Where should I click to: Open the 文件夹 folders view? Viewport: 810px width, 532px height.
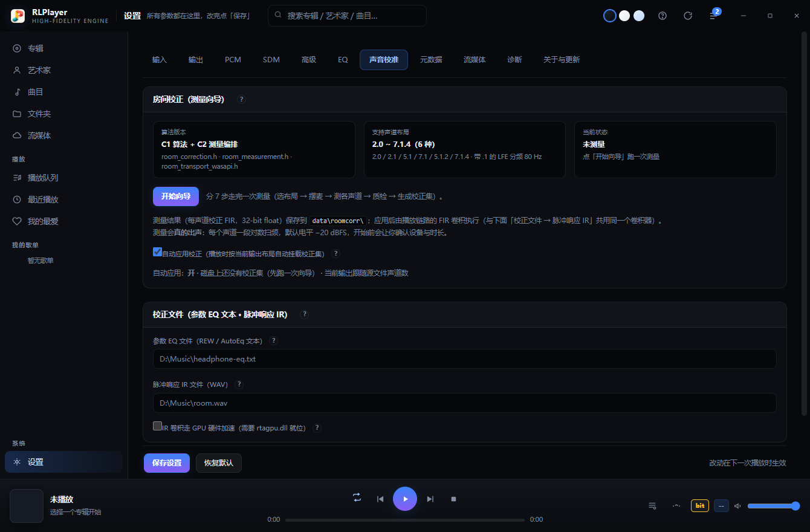[x=64, y=114]
